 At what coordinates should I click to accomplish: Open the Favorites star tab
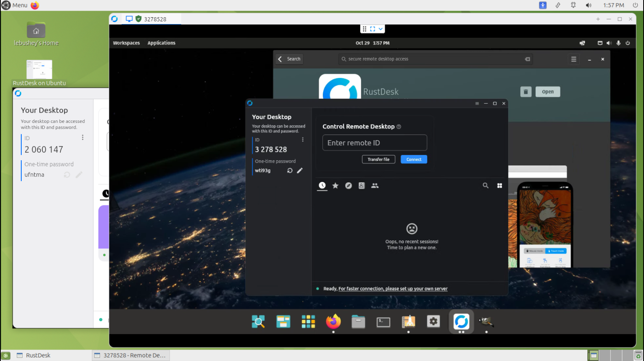(x=335, y=186)
